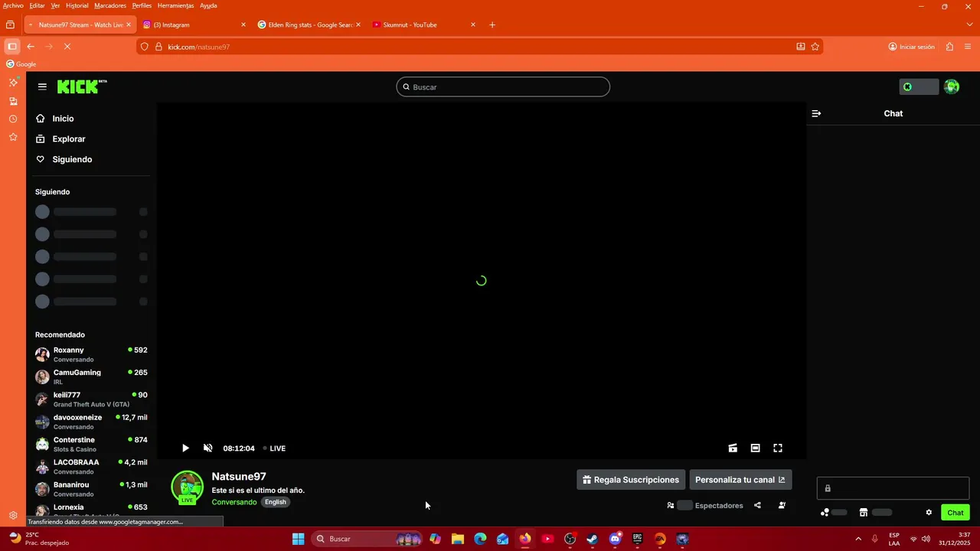The height and width of the screenshot is (551, 980).
Task: Open history in the sidebar
Action: click(13, 119)
